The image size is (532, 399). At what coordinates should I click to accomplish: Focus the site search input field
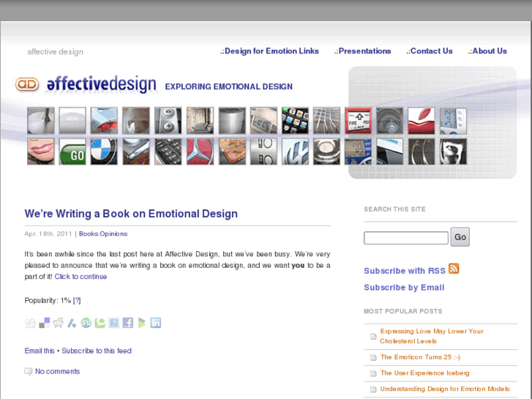point(406,238)
